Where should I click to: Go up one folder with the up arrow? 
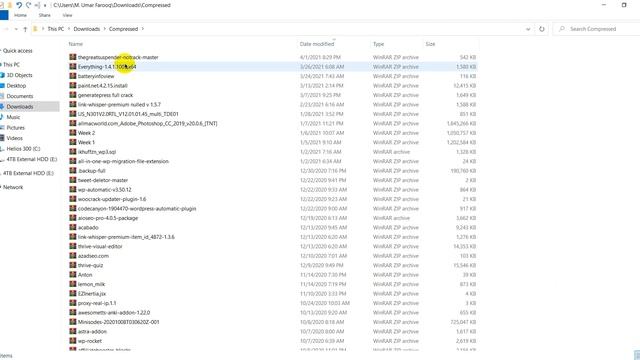(x=25, y=29)
